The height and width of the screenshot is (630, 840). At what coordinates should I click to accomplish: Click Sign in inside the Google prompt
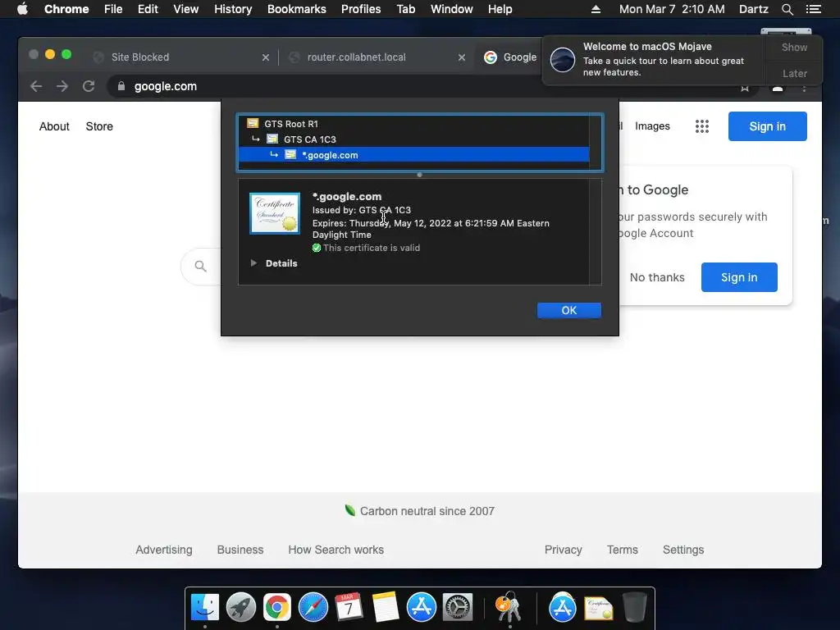coord(739,277)
